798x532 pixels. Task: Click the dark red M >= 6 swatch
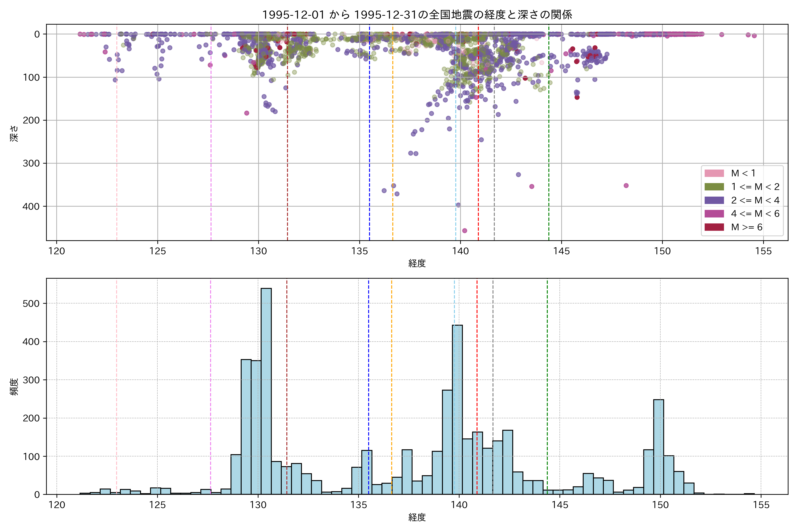coord(714,227)
